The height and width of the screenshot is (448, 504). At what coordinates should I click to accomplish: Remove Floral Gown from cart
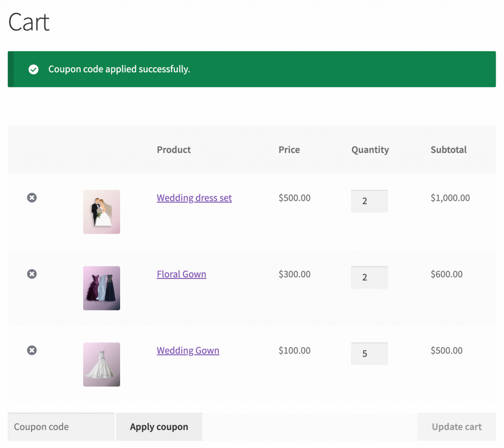pyautogui.click(x=32, y=274)
